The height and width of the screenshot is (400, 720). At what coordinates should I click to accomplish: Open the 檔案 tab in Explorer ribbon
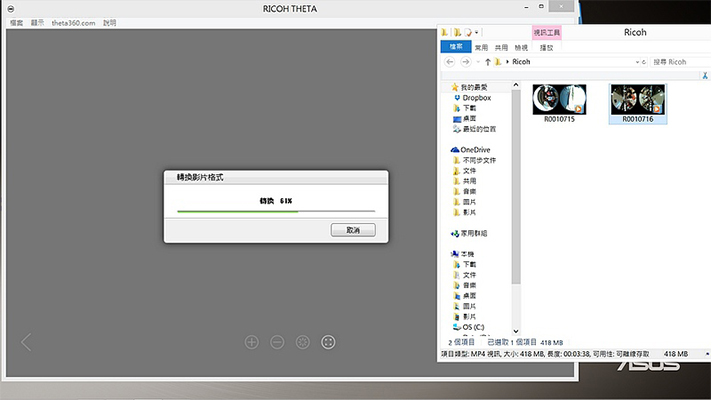coord(456,47)
